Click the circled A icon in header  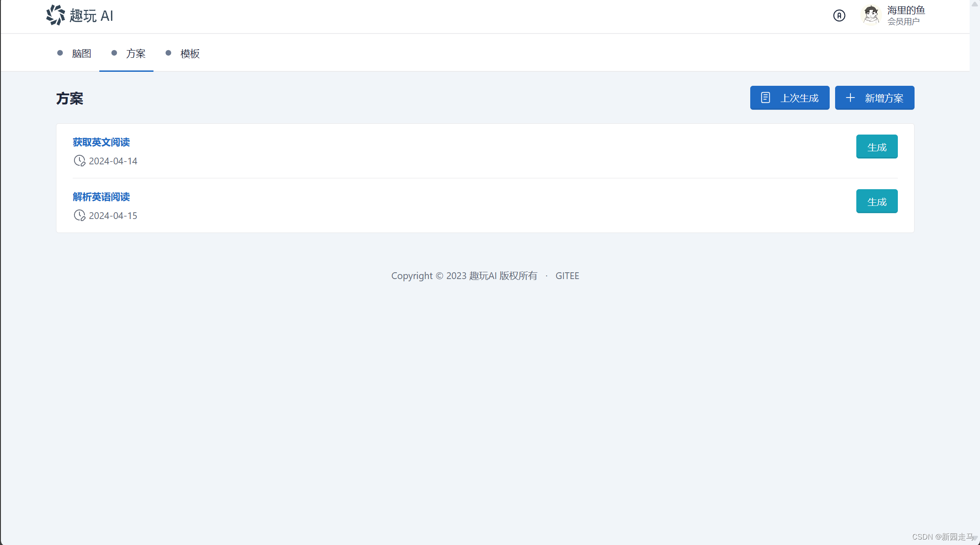(x=839, y=16)
